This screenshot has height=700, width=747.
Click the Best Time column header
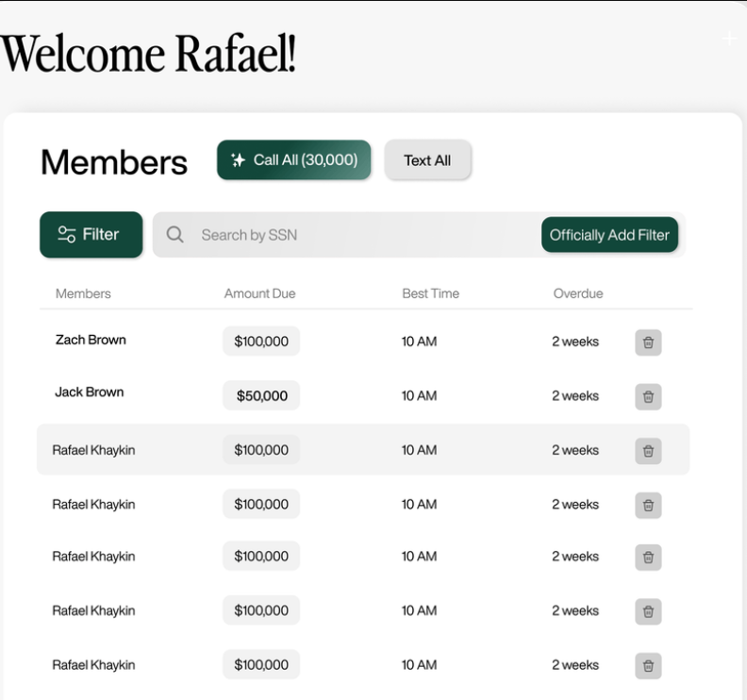[430, 293]
